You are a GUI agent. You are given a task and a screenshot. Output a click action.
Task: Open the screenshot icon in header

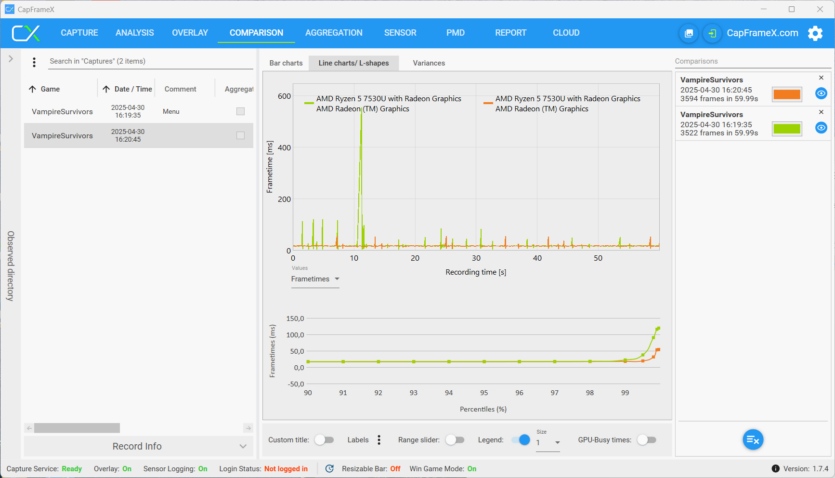(x=689, y=33)
